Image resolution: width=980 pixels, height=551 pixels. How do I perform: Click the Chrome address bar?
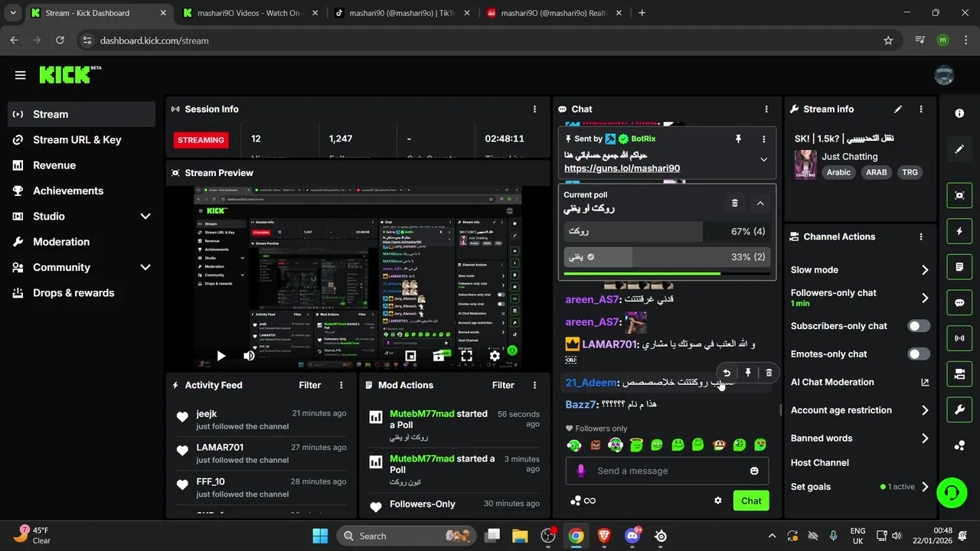click(x=489, y=41)
